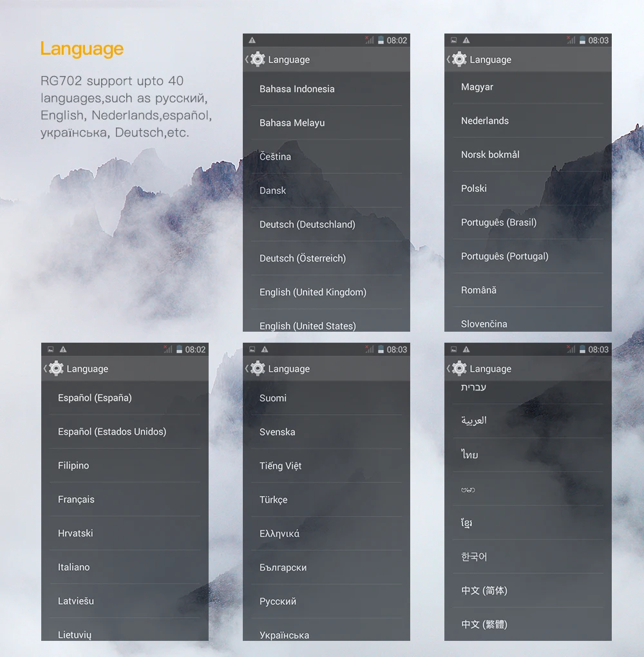Select Magyar language
The image size is (644, 657).
(528, 87)
